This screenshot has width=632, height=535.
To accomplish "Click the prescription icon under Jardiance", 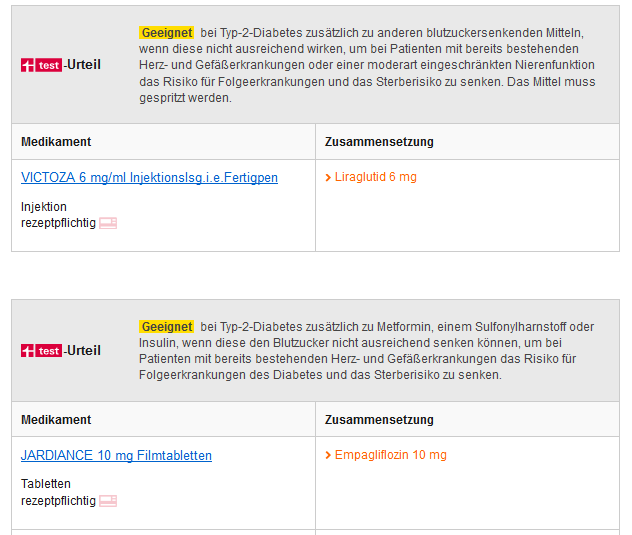I will pos(108,501).
